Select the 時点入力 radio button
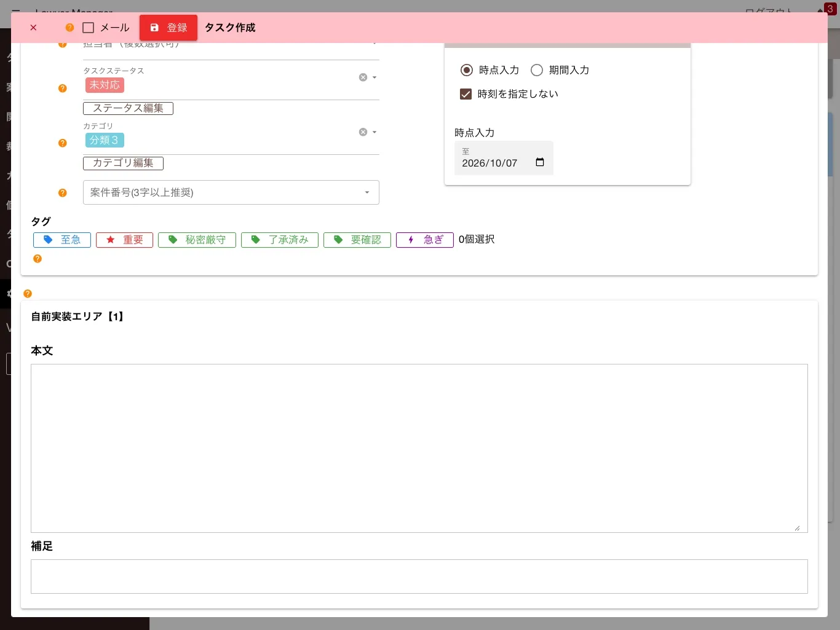Viewport: 840px width, 630px height. 467,70
